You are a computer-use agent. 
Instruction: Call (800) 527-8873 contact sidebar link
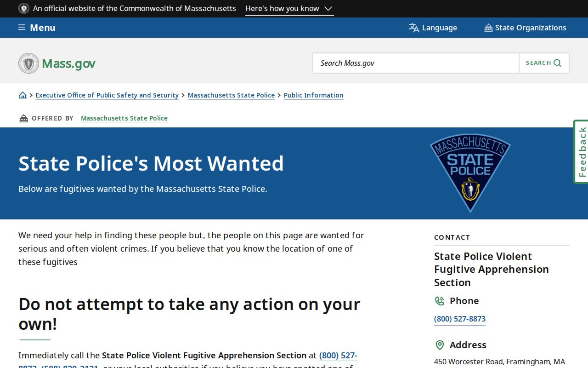click(x=460, y=319)
